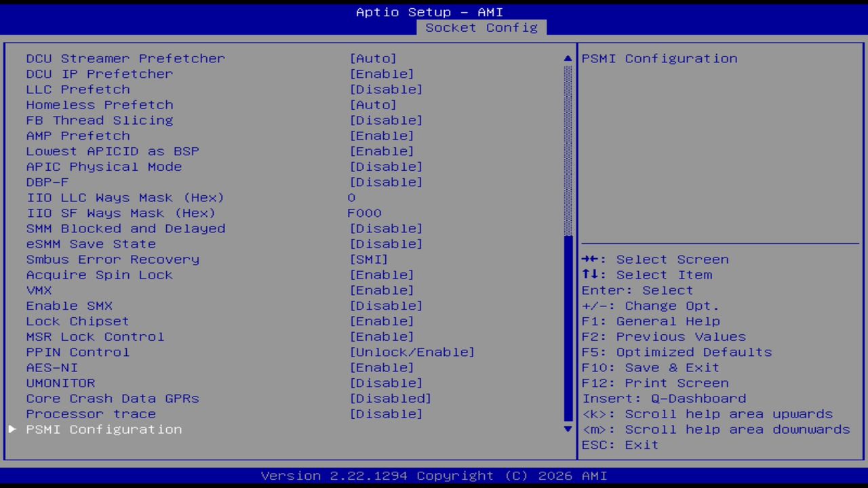Toggle the AES-NI setting
Image resolution: width=868 pixels, height=488 pixels.
coord(52,367)
